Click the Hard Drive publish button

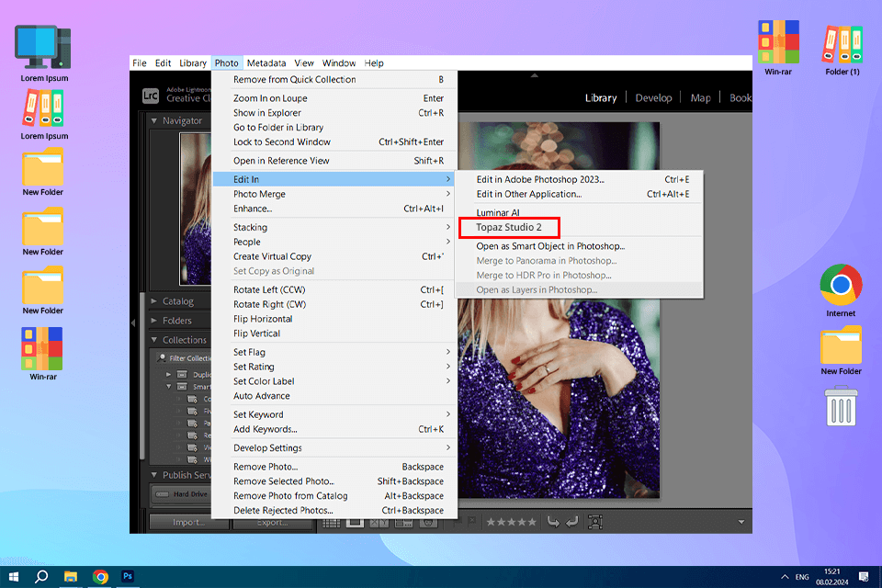click(182, 494)
